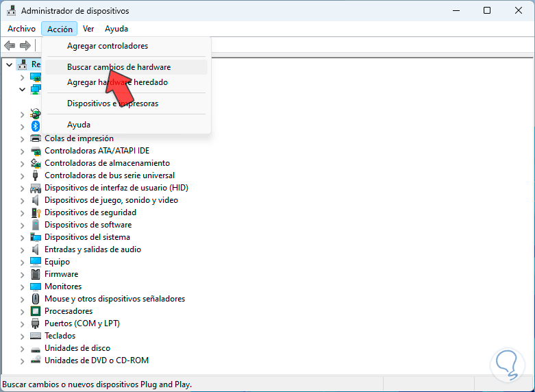The image size is (535, 392).
Task: Expand Firmware category chevron
Action: tap(22, 275)
